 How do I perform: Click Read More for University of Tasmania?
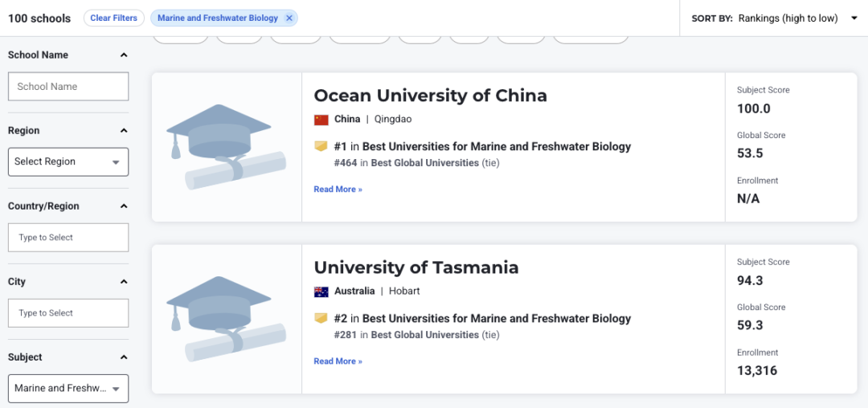point(338,361)
